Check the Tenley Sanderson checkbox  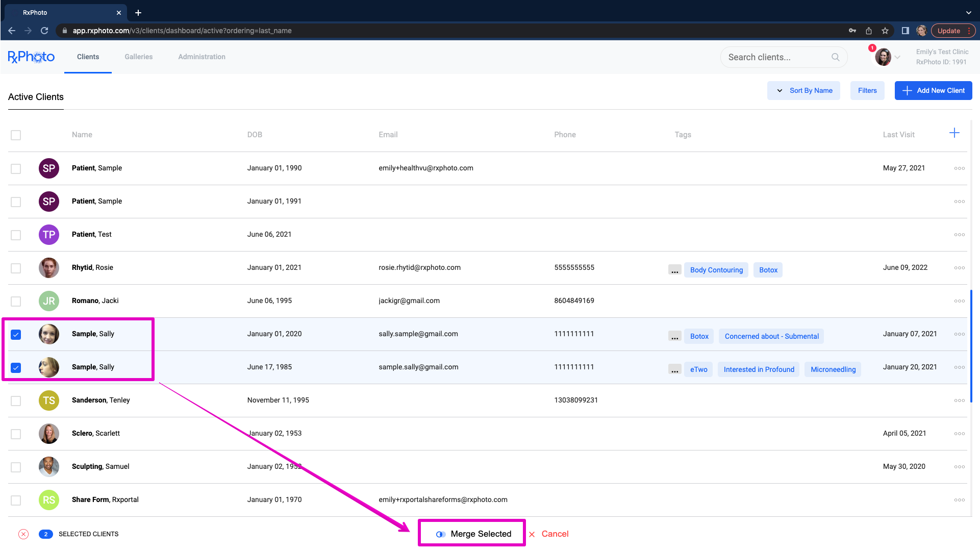(16, 401)
